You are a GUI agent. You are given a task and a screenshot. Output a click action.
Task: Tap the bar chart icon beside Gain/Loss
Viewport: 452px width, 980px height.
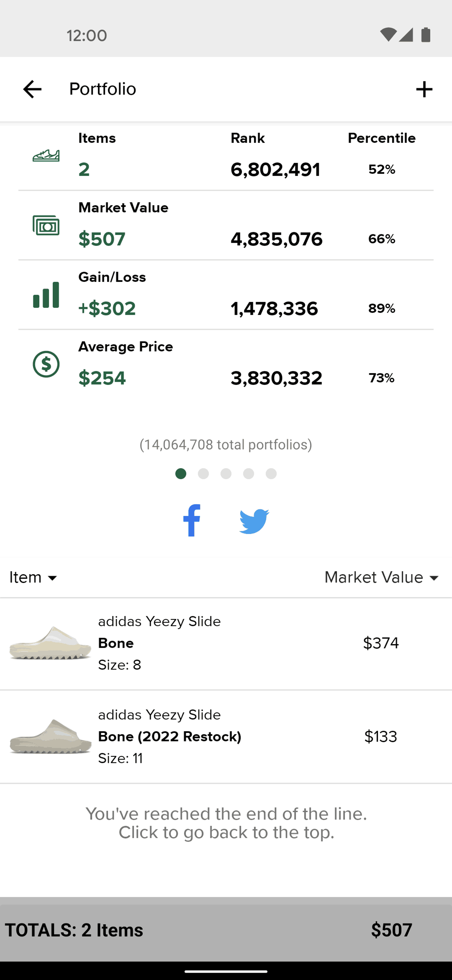pyautogui.click(x=46, y=295)
